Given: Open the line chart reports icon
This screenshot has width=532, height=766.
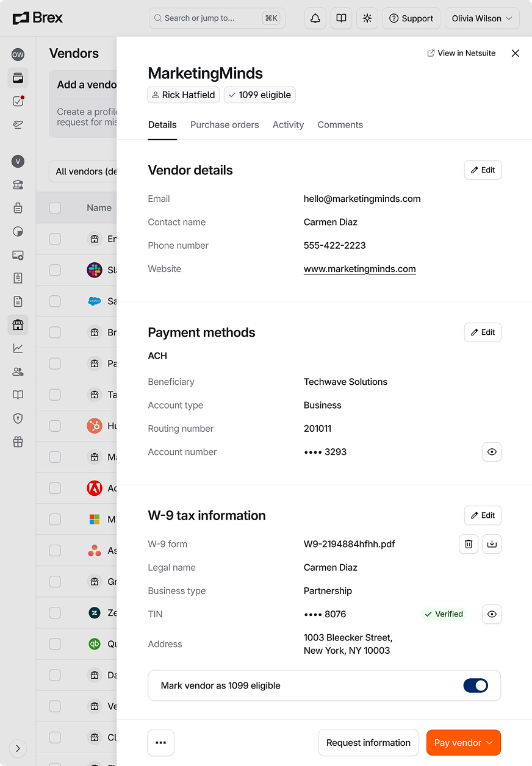Looking at the screenshot, I should (18, 348).
